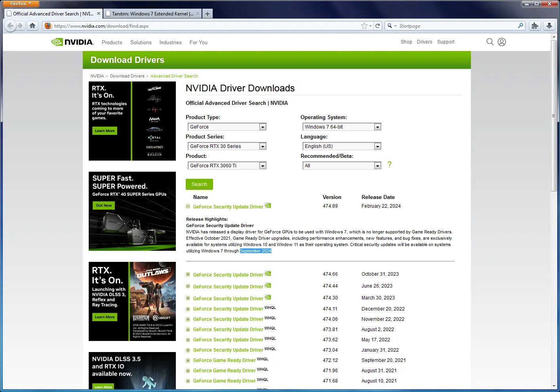Expand the 474.30 driver row
Viewport: 560px width, 392px height.
[188, 298]
